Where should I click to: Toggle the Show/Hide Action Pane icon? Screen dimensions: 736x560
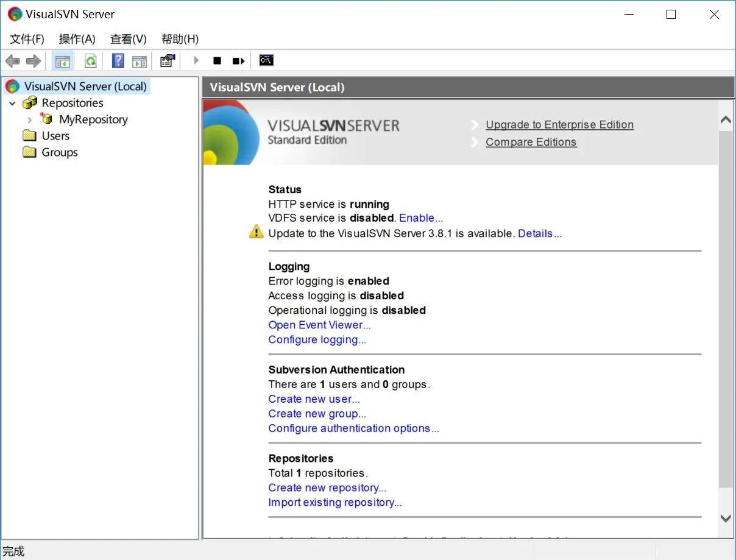tap(140, 61)
